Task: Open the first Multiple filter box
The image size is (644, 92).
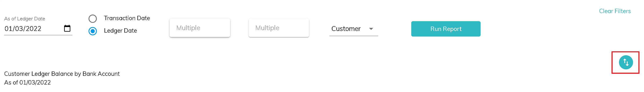Action: pos(199,28)
